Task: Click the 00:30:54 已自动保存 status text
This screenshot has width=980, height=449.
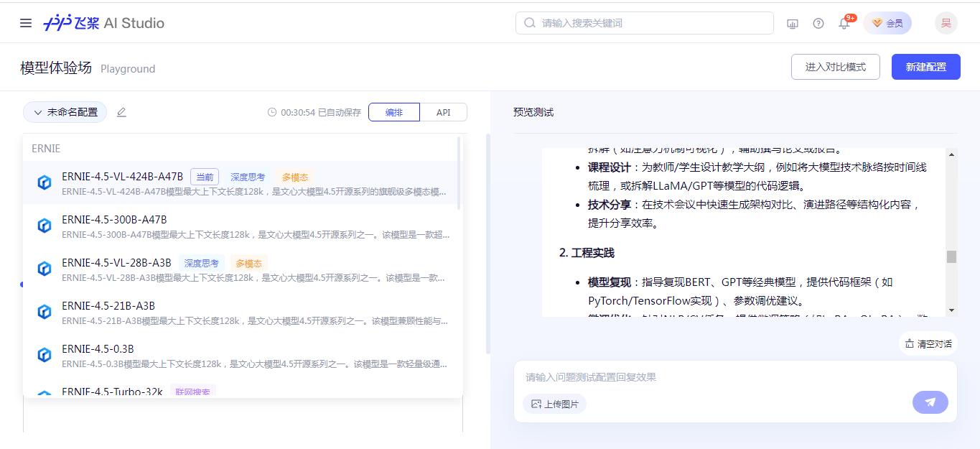Action: click(x=321, y=112)
